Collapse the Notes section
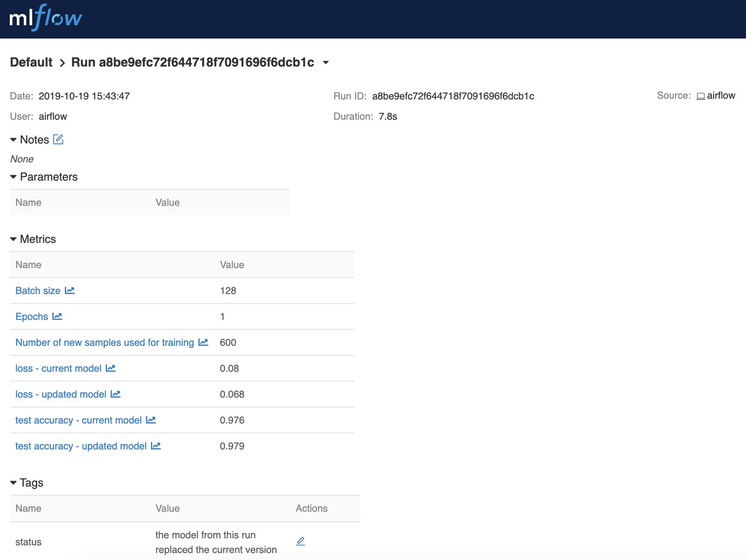The height and width of the screenshot is (560, 746). [x=14, y=140]
